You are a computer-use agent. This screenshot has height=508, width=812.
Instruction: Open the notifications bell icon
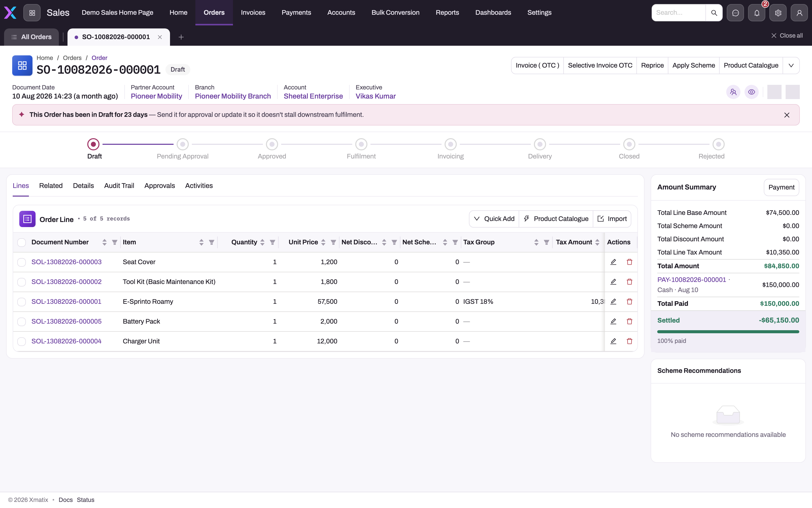coord(757,13)
